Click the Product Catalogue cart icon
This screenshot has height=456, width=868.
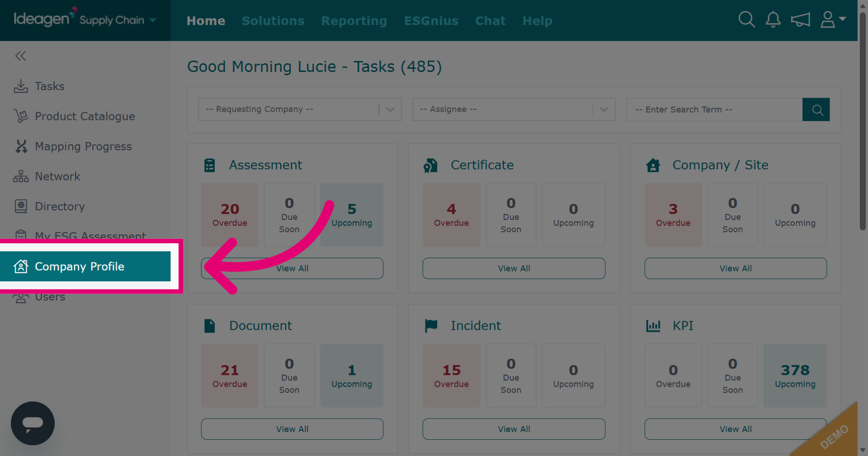(21, 116)
